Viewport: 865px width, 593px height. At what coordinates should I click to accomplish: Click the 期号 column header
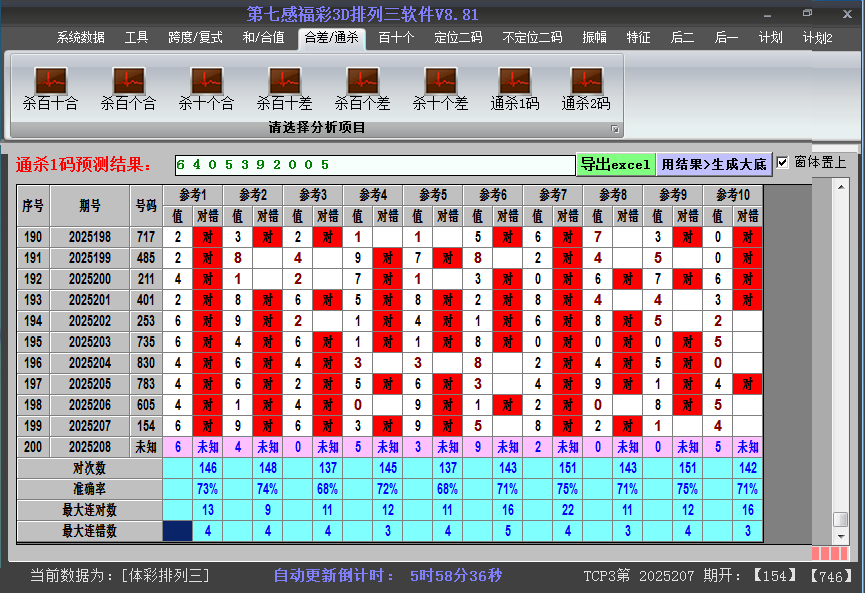(x=90, y=206)
